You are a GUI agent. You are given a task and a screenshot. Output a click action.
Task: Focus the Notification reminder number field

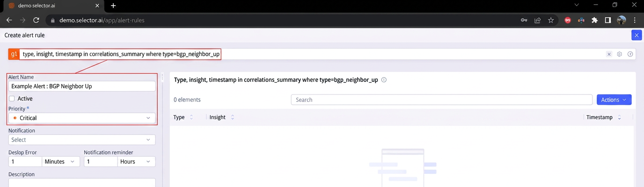101,161
